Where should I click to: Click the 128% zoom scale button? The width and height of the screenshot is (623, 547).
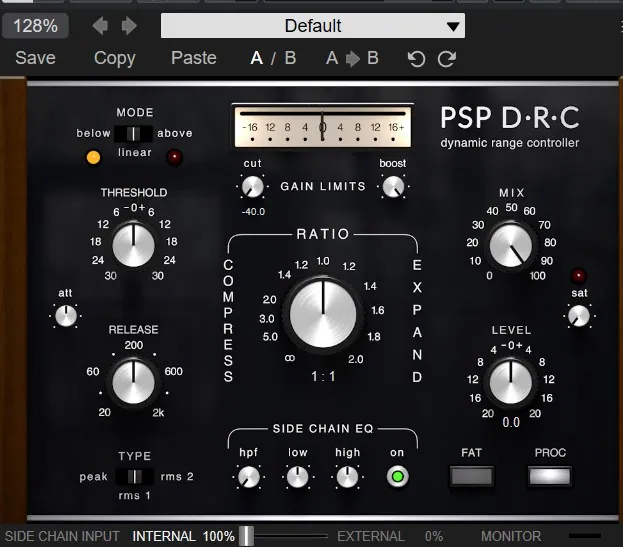click(35, 26)
